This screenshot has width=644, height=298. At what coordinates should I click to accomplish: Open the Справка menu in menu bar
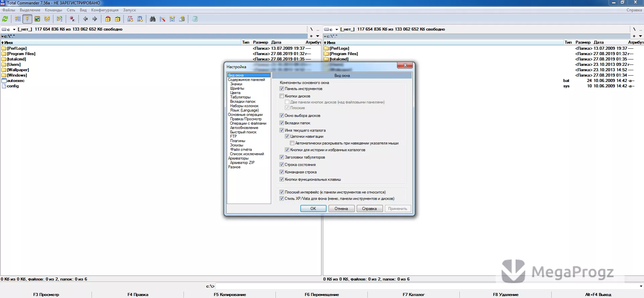634,10
